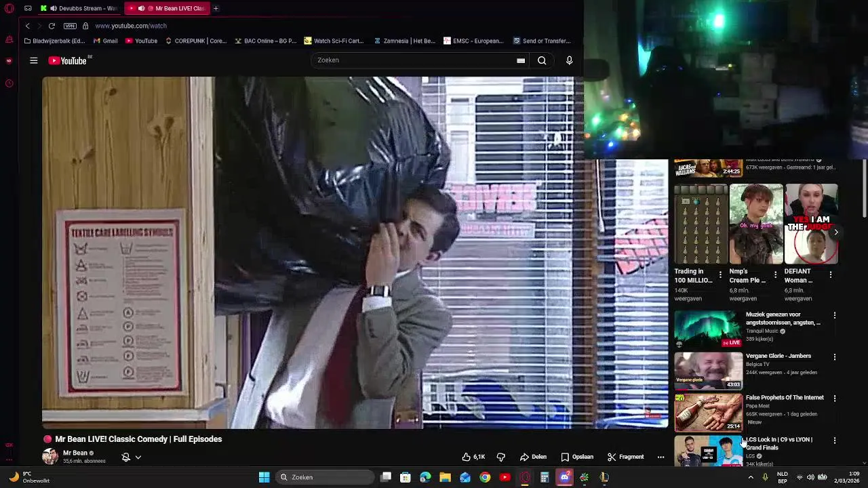The width and height of the screenshot is (868, 488).
Task: Open the YouTube hamburger guide menu
Action: pos(33,60)
